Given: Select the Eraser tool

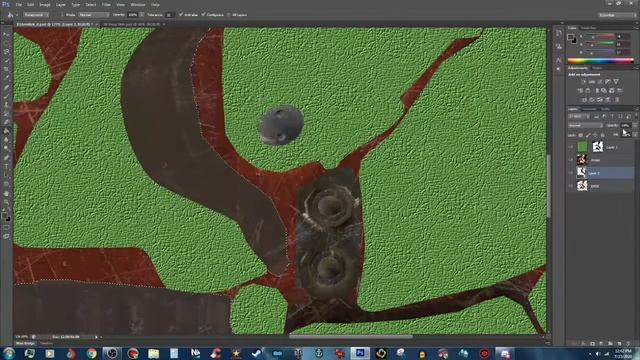Looking at the screenshot, I should 6,122.
